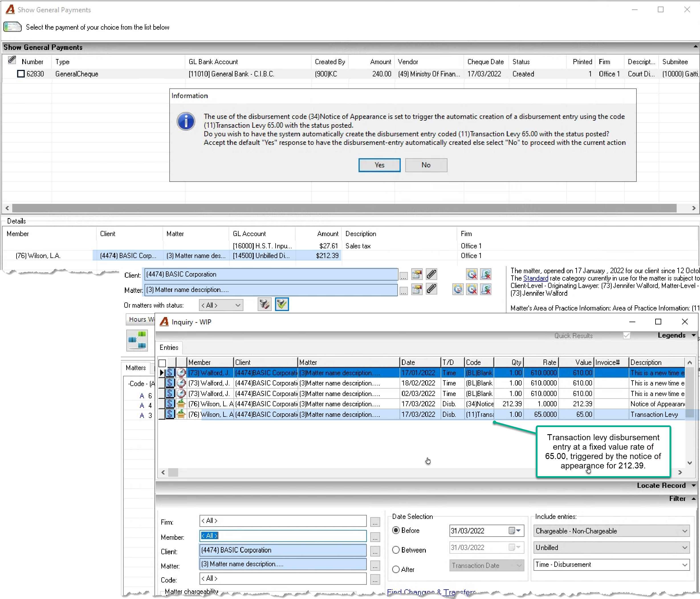Click the dollar with red X icon on Client row

click(x=486, y=274)
